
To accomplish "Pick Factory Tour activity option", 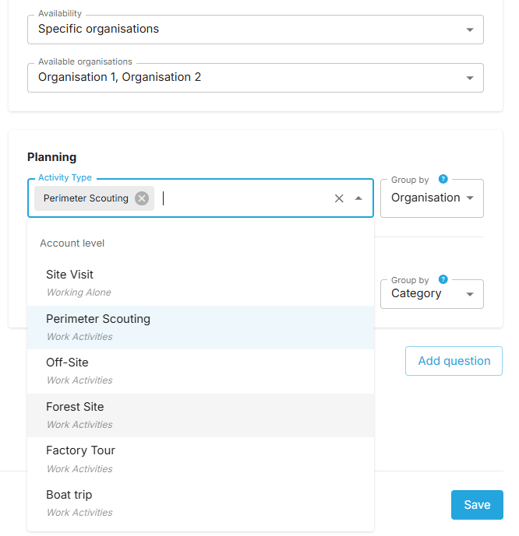I will pos(201,459).
